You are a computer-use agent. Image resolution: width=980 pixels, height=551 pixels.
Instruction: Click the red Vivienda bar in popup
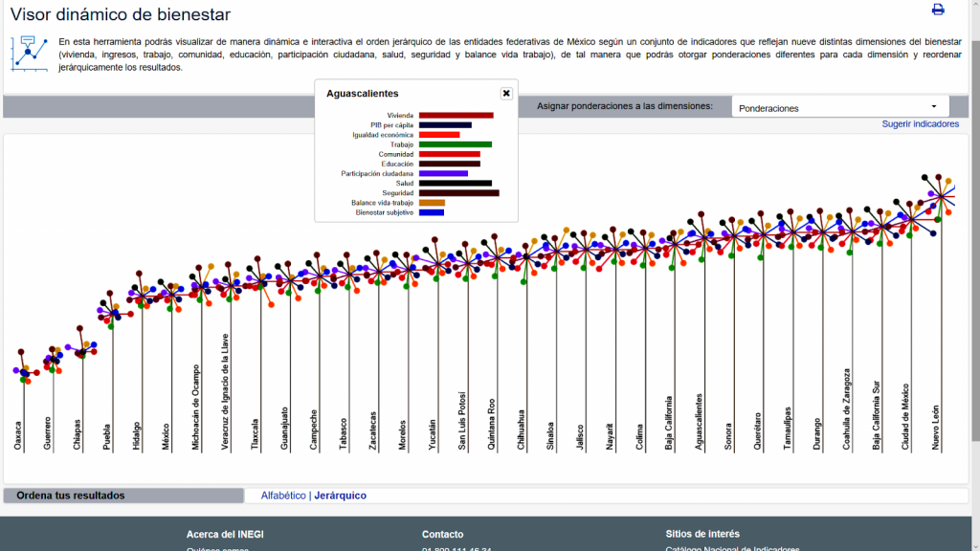point(456,116)
